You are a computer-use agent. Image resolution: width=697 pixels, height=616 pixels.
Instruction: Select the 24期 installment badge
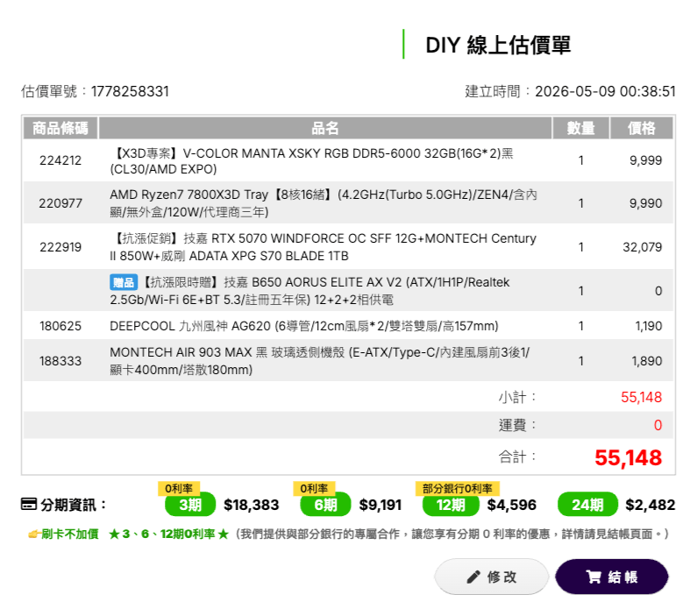(x=587, y=505)
